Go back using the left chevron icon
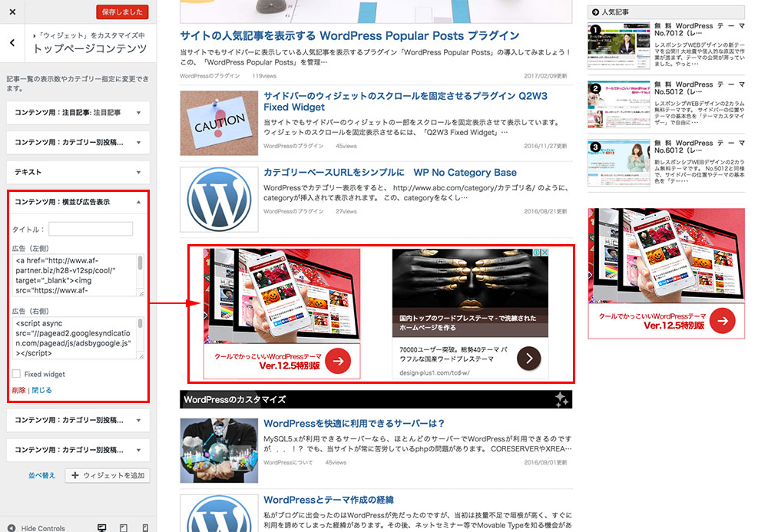This screenshot has height=532, width=768. tap(12, 42)
